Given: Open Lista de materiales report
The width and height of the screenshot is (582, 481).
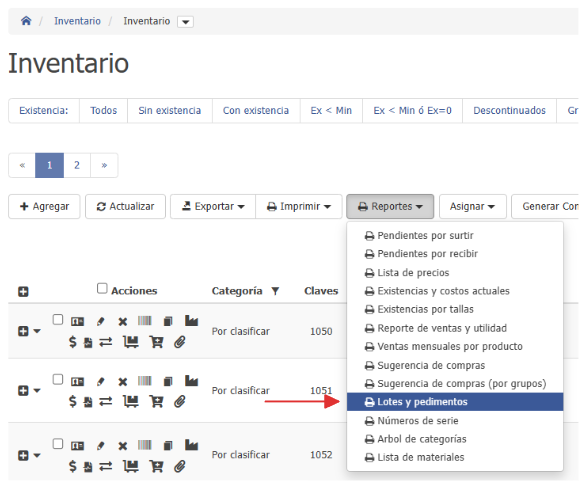Looking at the screenshot, I should [455, 457].
